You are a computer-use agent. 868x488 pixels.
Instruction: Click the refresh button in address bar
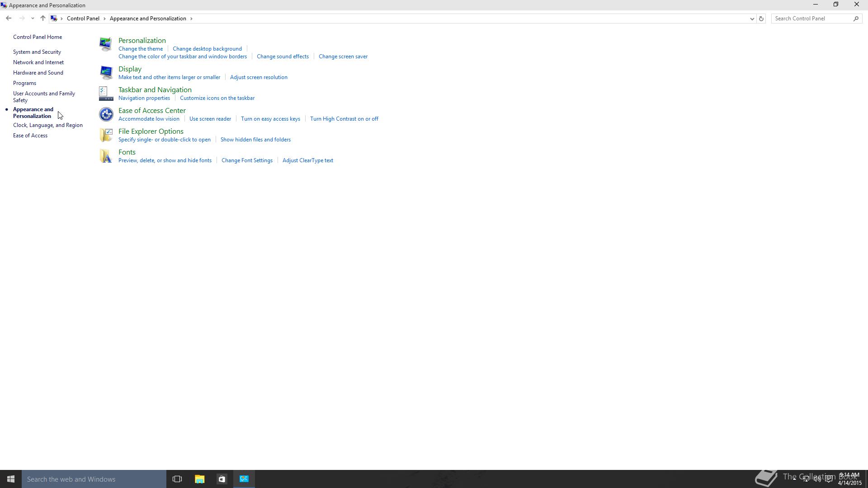761,19
